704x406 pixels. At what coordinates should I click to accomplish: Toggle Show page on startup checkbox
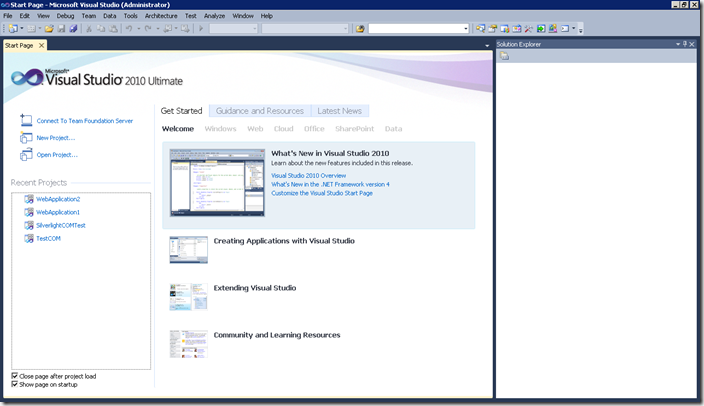point(15,384)
